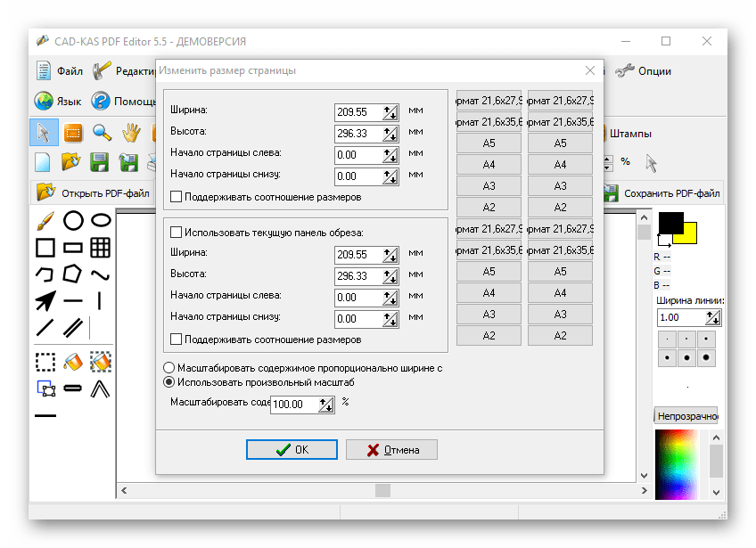Select the magnifier zoom tool
Viewport: 756px width, 548px height.
click(102, 133)
